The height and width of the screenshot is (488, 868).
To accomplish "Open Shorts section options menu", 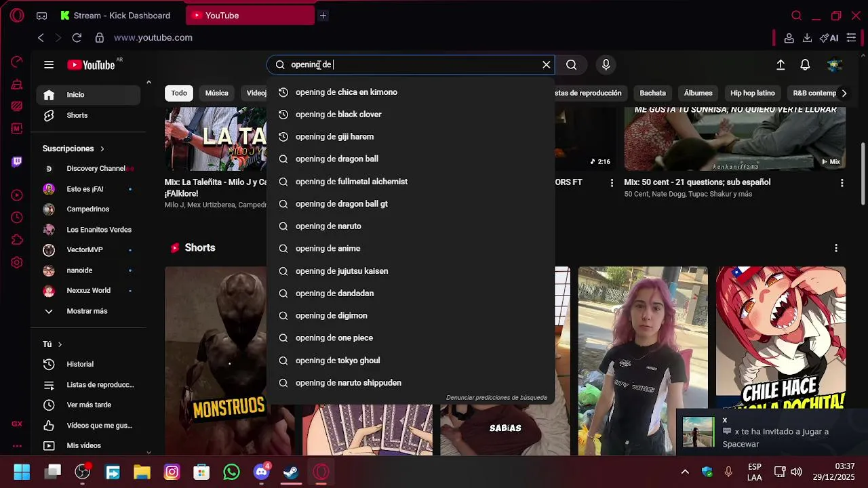I will (836, 248).
